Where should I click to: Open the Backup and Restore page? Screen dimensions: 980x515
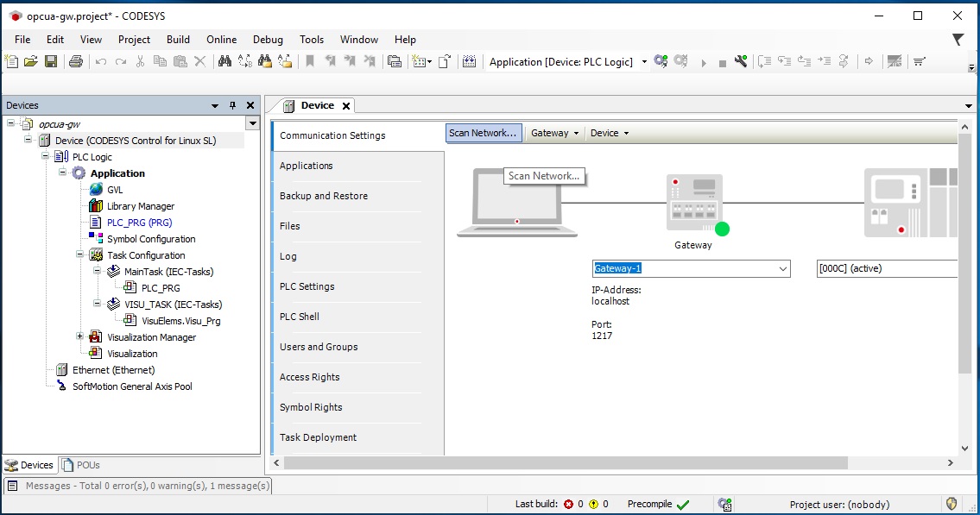point(324,196)
